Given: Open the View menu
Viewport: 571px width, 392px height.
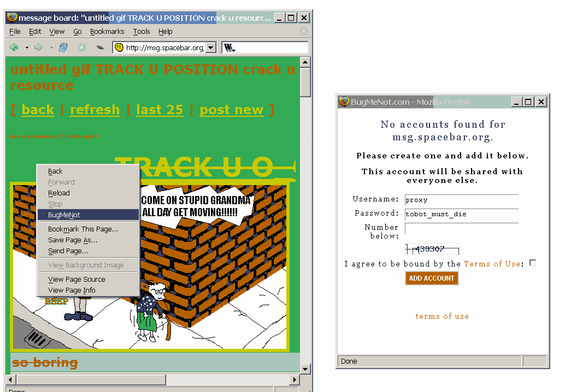Looking at the screenshot, I should [57, 32].
